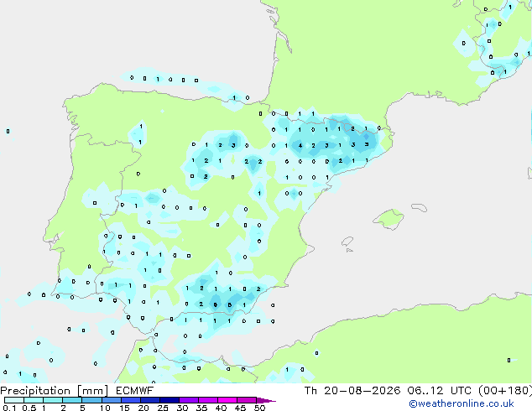Click the 15–20 mm blue legend swatch
Image resolution: width=532 pixels, height=411 pixels.
click(131, 400)
